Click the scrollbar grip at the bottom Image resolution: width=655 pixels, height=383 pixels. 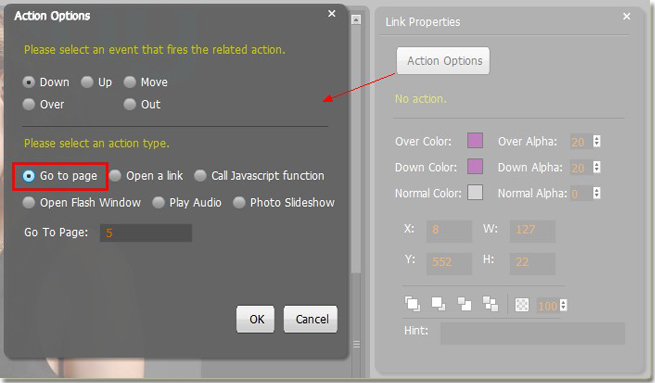(356, 344)
